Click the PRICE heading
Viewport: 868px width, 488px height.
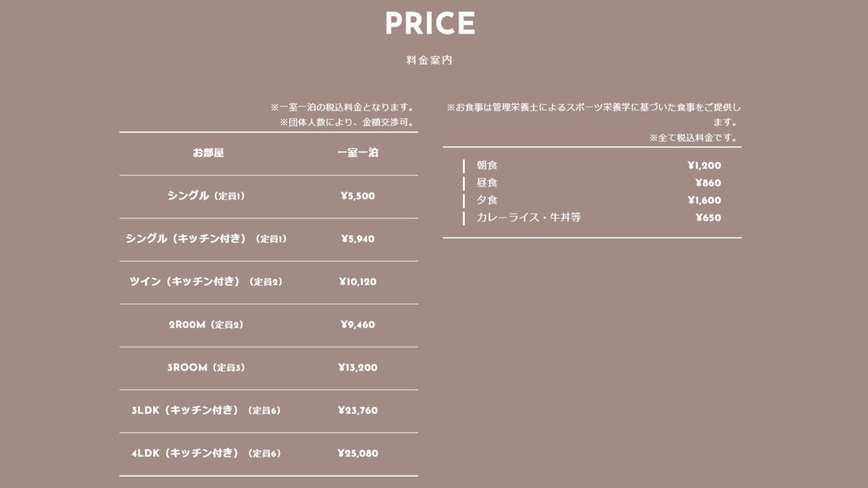pyautogui.click(x=430, y=24)
